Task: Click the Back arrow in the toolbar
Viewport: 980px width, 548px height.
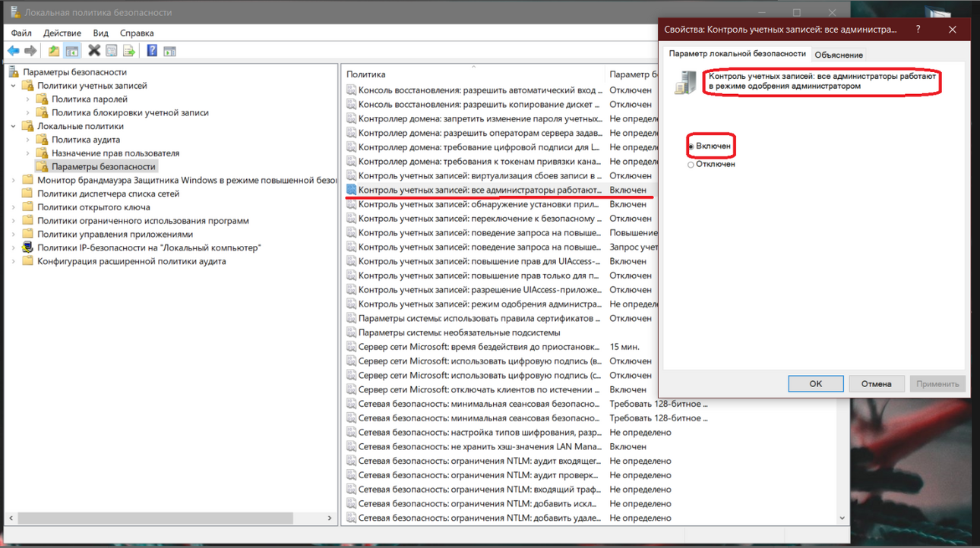Action: 13,51
